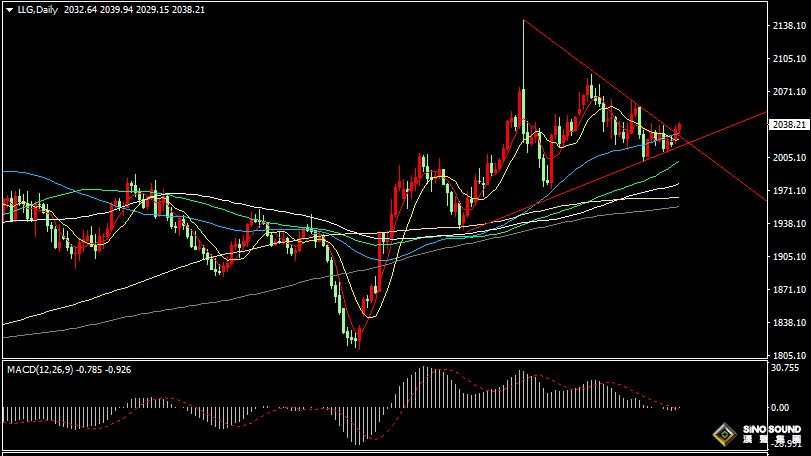
Task: Select the descending red trendline's top anchor
Action: coord(523,20)
